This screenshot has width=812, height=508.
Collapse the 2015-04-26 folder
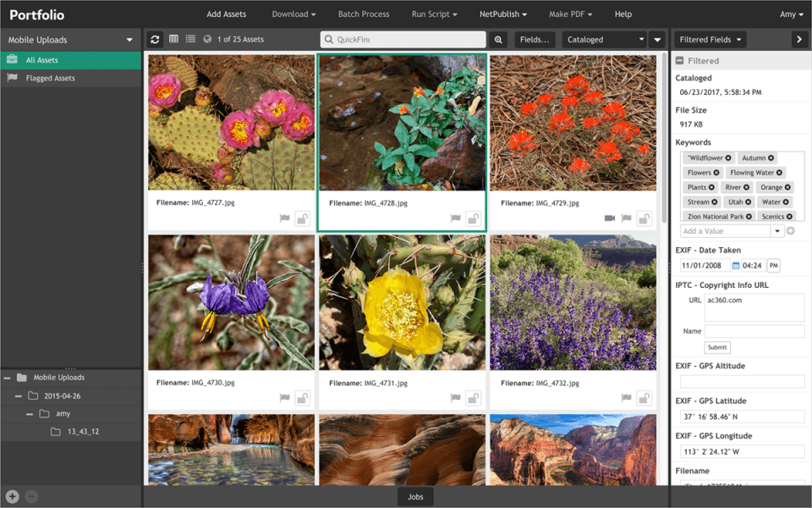[18, 396]
